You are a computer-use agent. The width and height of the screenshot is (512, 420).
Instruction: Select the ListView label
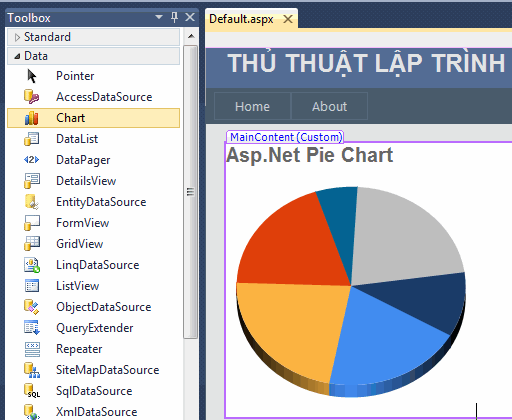click(77, 286)
